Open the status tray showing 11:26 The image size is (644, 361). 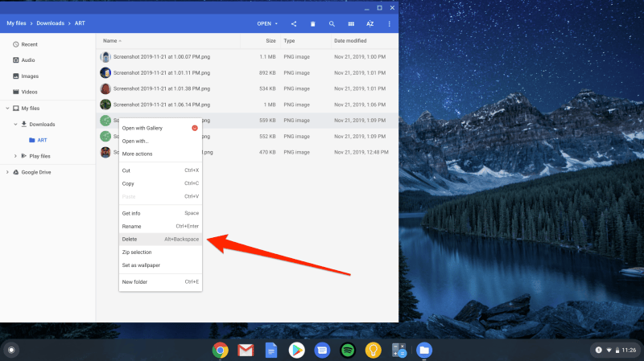pos(616,350)
